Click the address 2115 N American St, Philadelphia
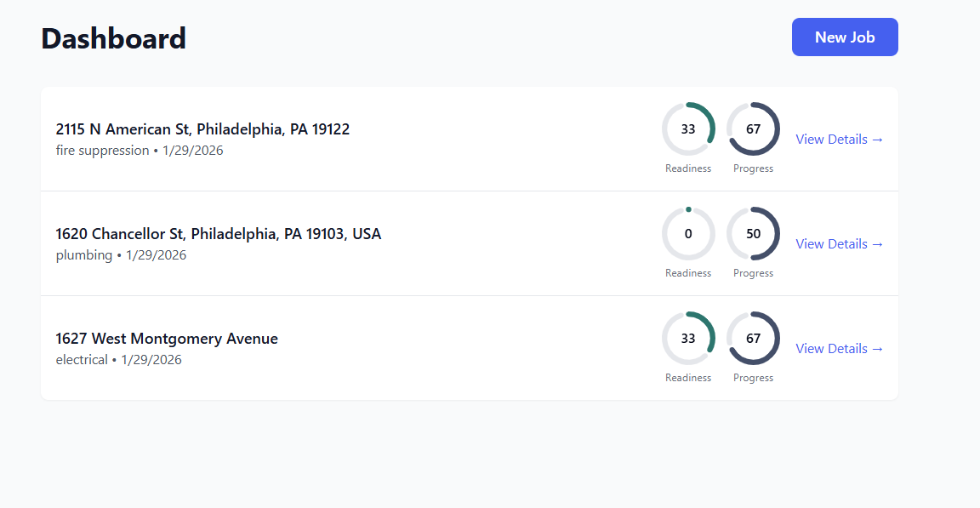Viewport: 980px width, 508px height. [x=202, y=128]
